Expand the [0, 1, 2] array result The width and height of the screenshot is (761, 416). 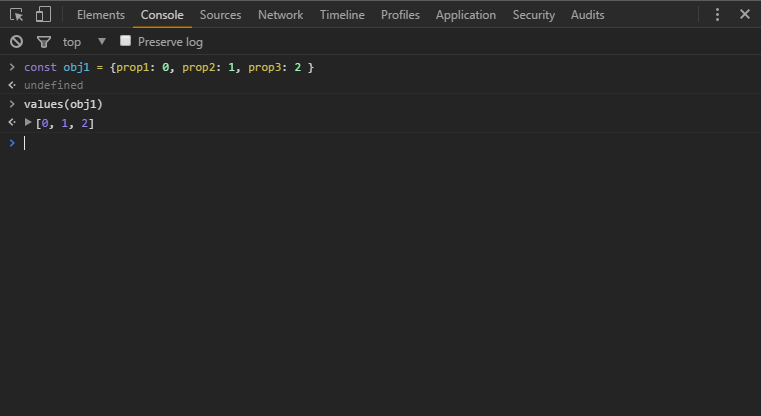[28, 123]
